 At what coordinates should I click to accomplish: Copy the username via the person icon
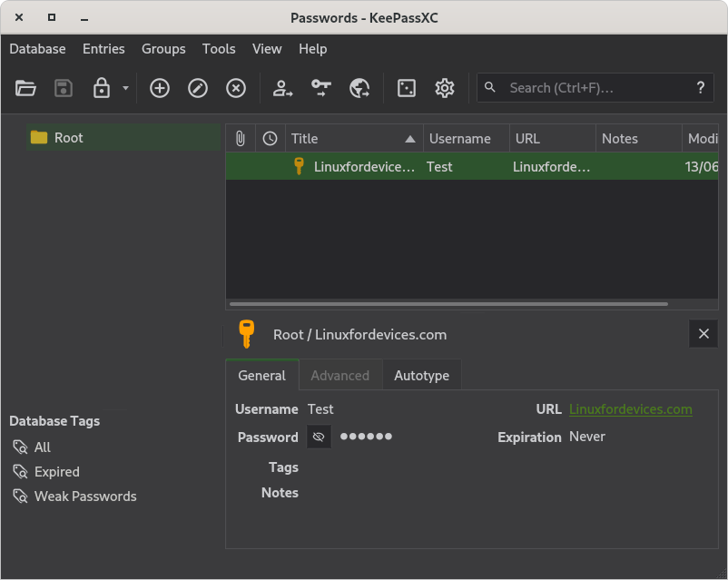tap(282, 88)
